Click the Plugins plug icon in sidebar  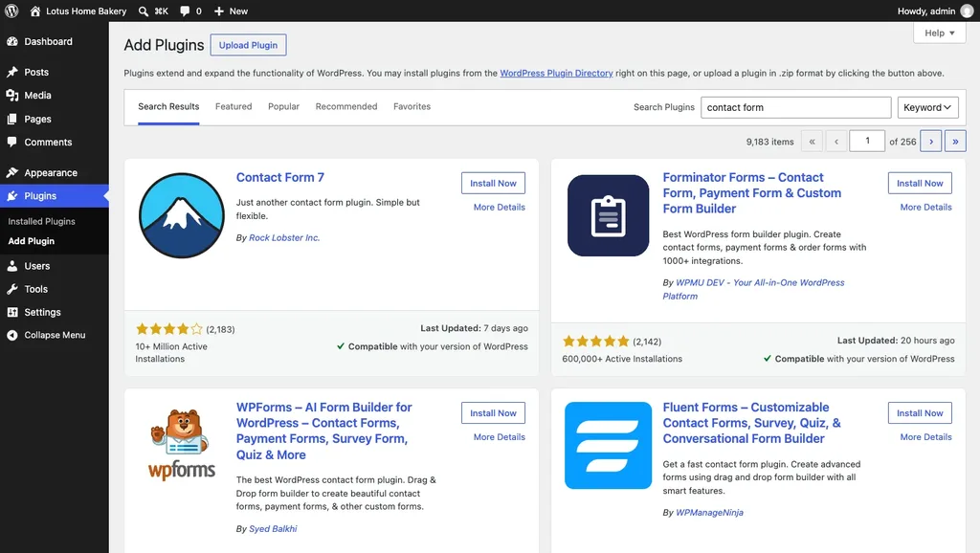(11, 195)
